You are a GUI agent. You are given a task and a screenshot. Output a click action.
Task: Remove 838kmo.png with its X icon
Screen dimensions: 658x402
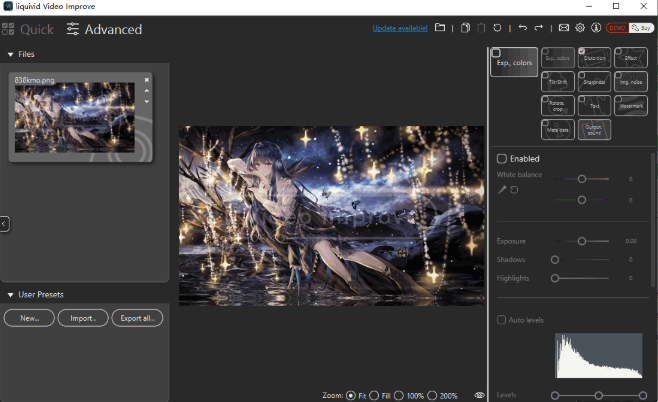click(x=147, y=80)
